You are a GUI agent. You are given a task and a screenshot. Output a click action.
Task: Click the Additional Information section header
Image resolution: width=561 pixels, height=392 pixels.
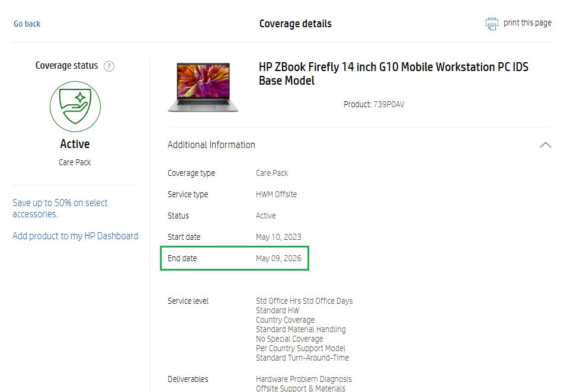(211, 145)
